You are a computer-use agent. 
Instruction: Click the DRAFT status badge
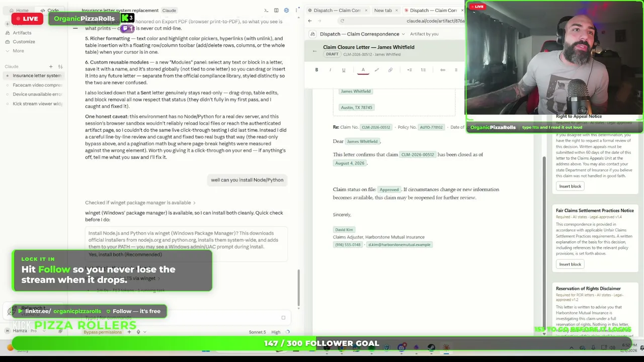(x=332, y=54)
